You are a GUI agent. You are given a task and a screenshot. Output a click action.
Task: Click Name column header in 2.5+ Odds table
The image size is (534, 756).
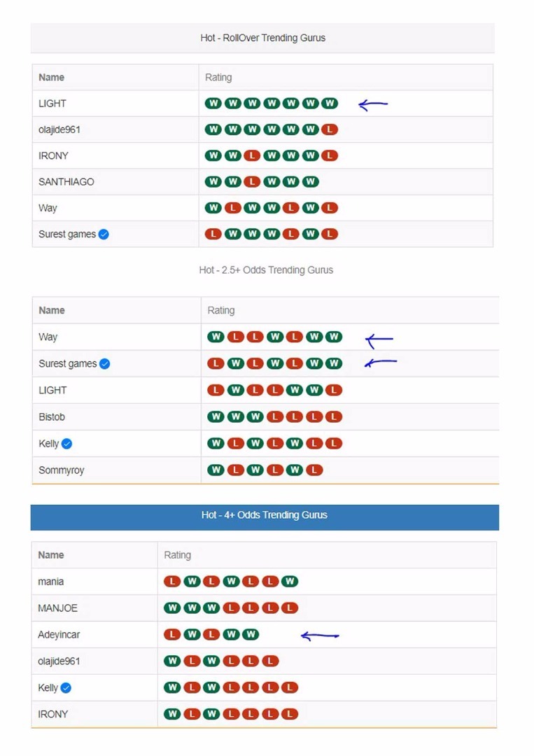coord(52,311)
